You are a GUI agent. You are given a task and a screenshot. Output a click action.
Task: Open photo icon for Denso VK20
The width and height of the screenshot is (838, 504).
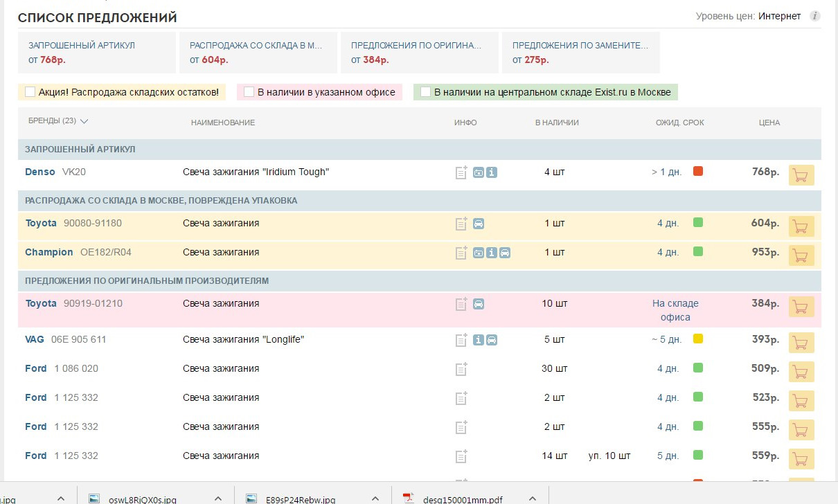point(479,172)
